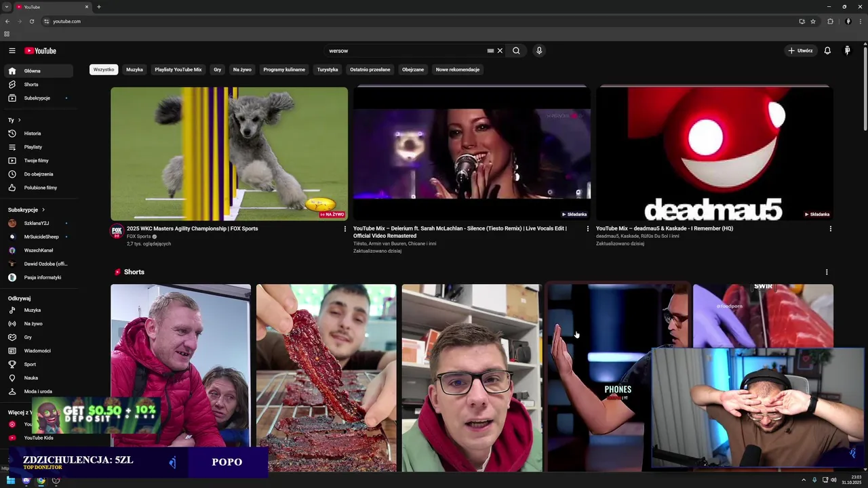Open the WszechKanał channel subscription

tap(39, 250)
